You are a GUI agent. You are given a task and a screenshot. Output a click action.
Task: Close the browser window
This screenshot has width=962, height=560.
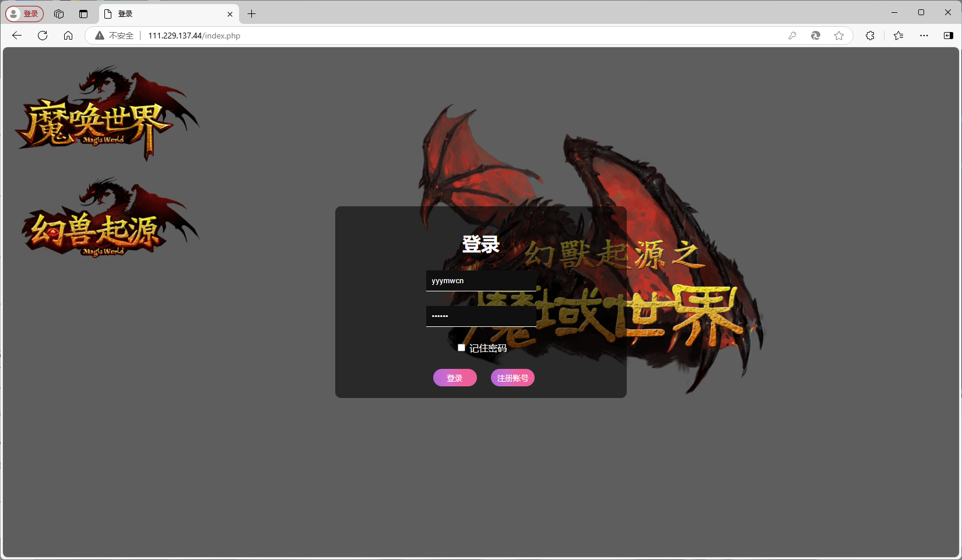point(948,12)
